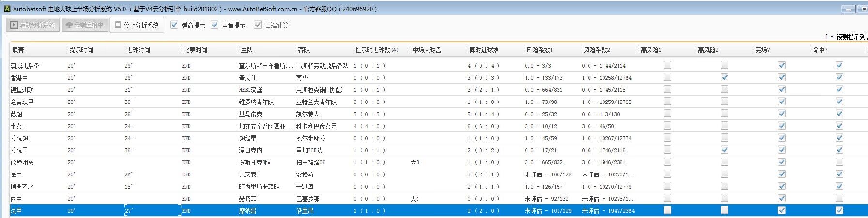Sort by the 联赛 column header
Screen dimensions: 868x218
[18, 50]
